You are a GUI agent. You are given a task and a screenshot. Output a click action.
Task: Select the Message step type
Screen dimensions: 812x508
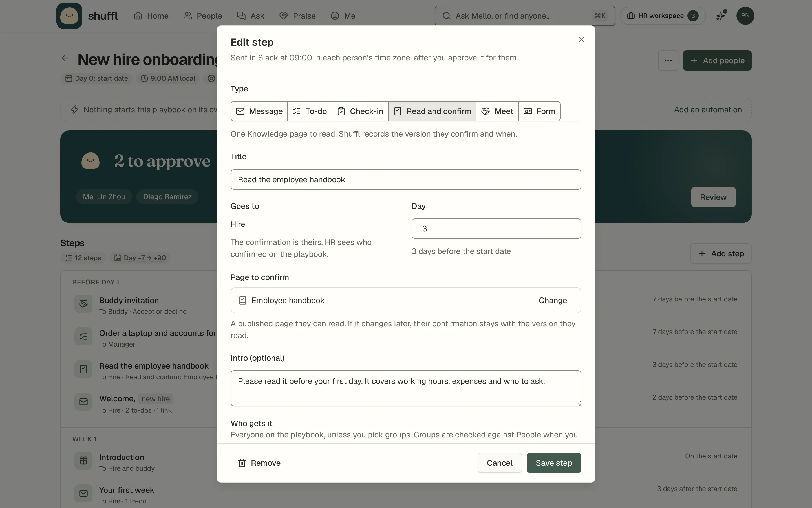(x=259, y=111)
